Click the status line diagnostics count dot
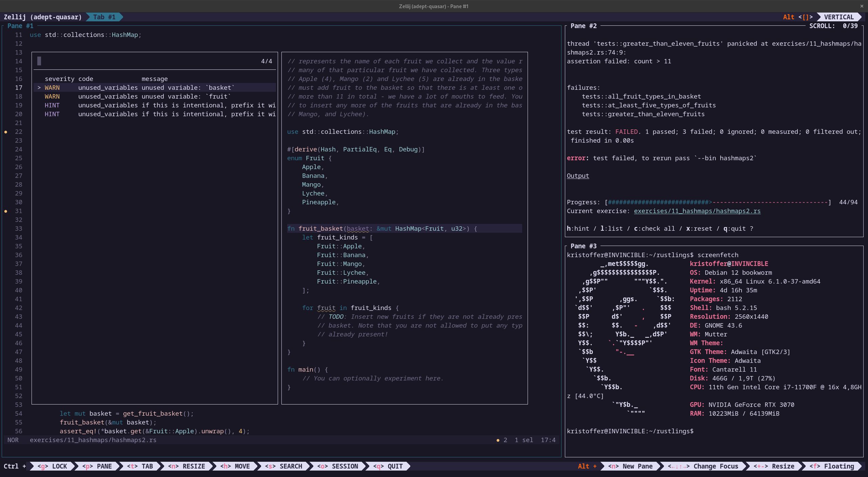Image resolution: width=868 pixels, height=477 pixels. click(x=498, y=440)
